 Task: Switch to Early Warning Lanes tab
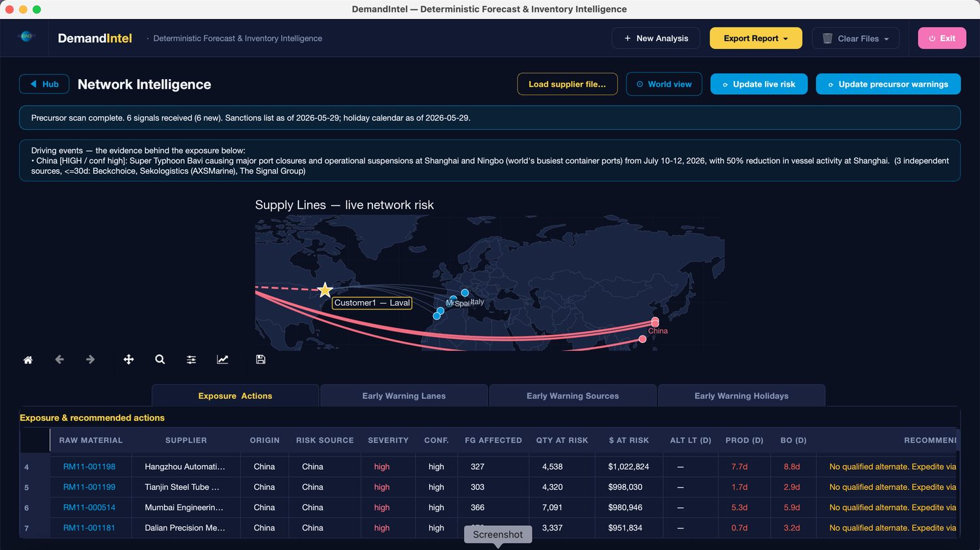coord(404,396)
